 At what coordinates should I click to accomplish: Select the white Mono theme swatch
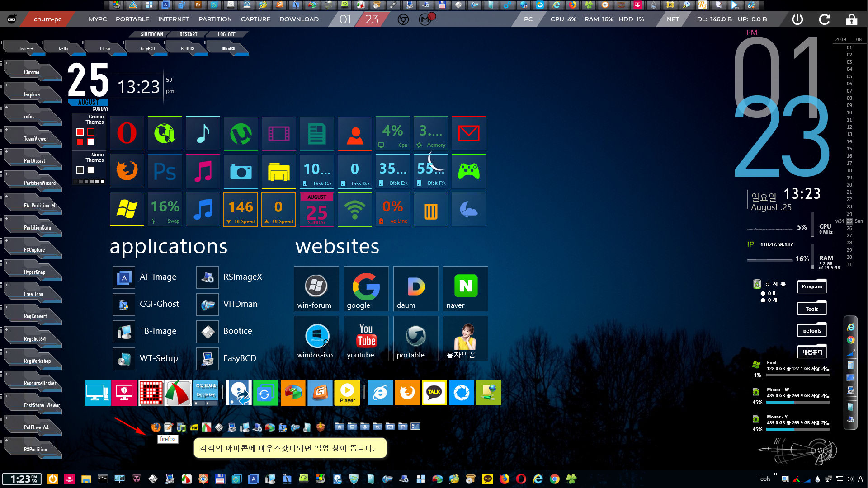point(91,170)
